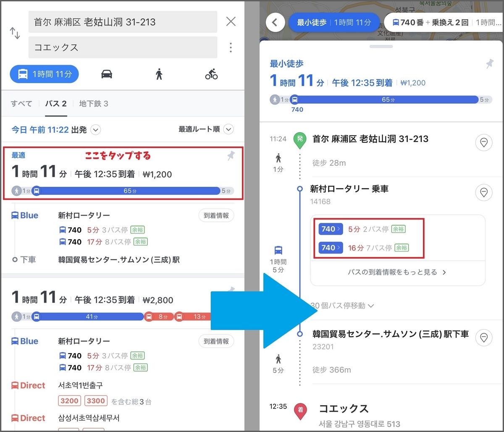Expand departure time 午前 11:22 出発 dropdown
504x432 pixels.
pyautogui.click(x=96, y=130)
